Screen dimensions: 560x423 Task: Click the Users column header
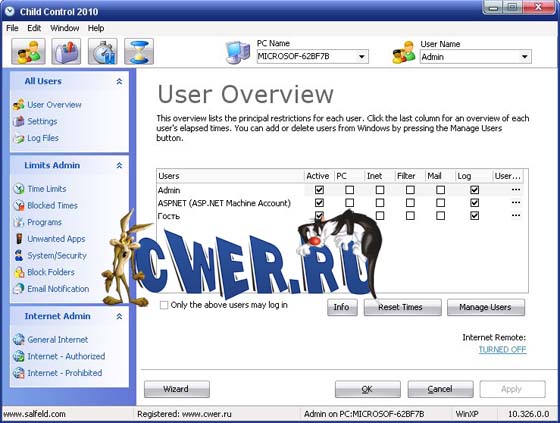(230, 176)
